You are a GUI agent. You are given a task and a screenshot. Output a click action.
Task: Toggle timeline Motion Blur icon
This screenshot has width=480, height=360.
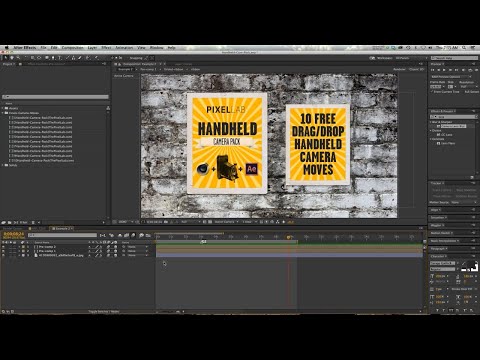133,235
